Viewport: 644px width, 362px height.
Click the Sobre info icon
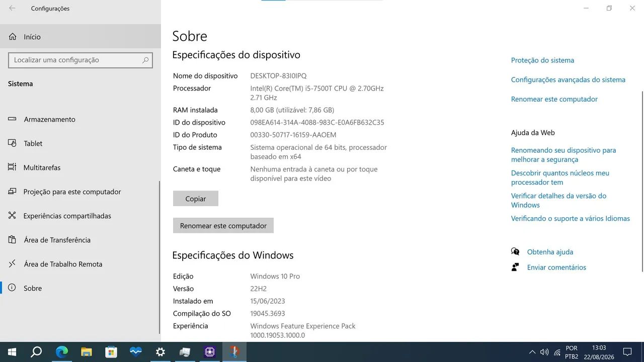coord(12,288)
